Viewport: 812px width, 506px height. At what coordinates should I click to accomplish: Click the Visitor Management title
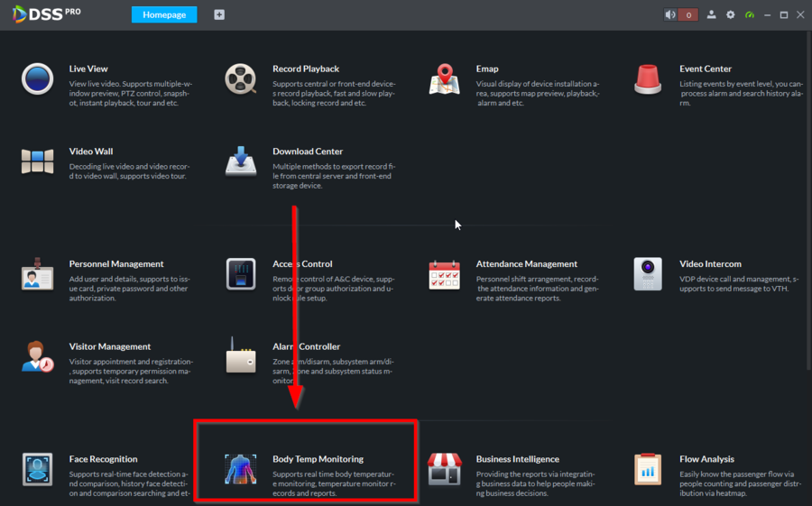[110, 346]
